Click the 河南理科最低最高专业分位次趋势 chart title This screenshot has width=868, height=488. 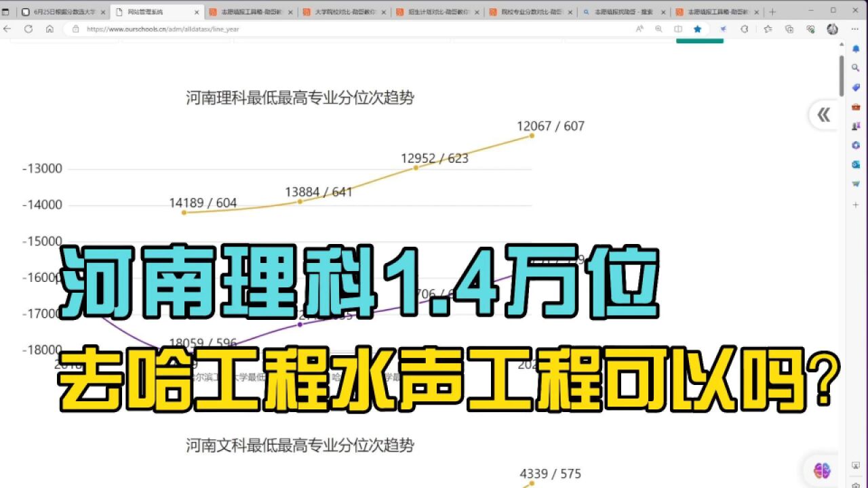coord(300,98)
